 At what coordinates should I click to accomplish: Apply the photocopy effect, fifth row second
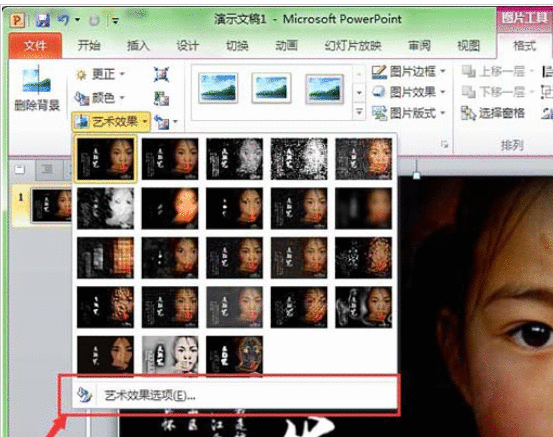(170, 354)
